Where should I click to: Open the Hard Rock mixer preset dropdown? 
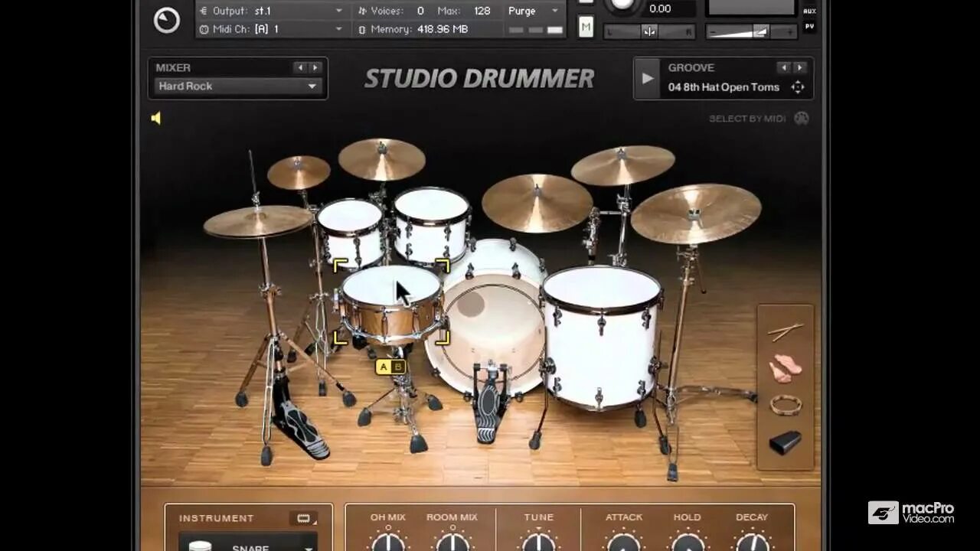click(237, 86)
